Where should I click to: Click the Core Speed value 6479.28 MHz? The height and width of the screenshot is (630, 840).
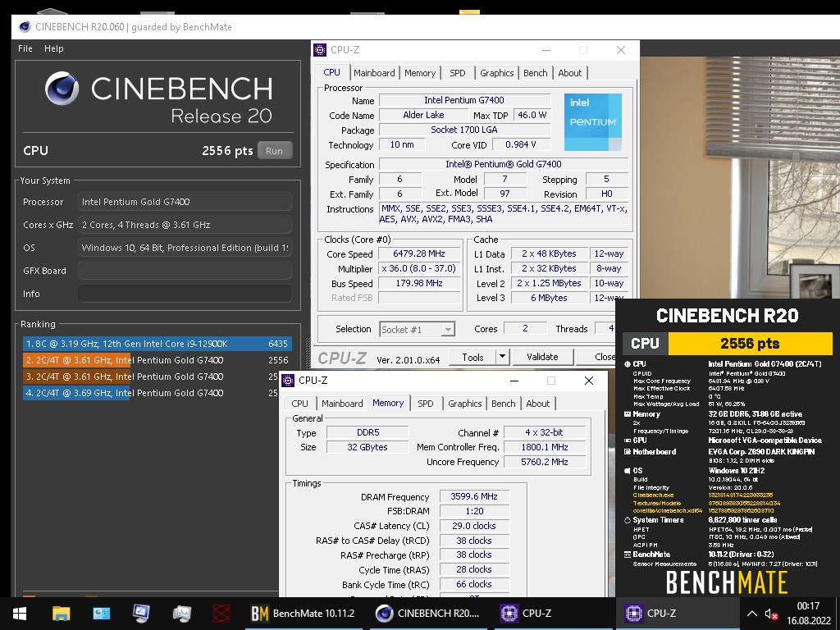pyautogui.click(x=419, y=253)
